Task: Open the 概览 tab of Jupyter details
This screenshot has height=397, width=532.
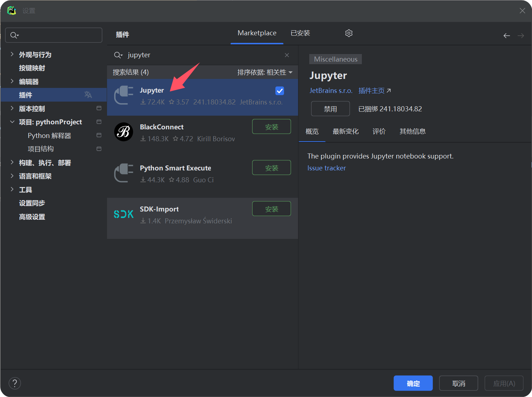Action: [312, 131]
